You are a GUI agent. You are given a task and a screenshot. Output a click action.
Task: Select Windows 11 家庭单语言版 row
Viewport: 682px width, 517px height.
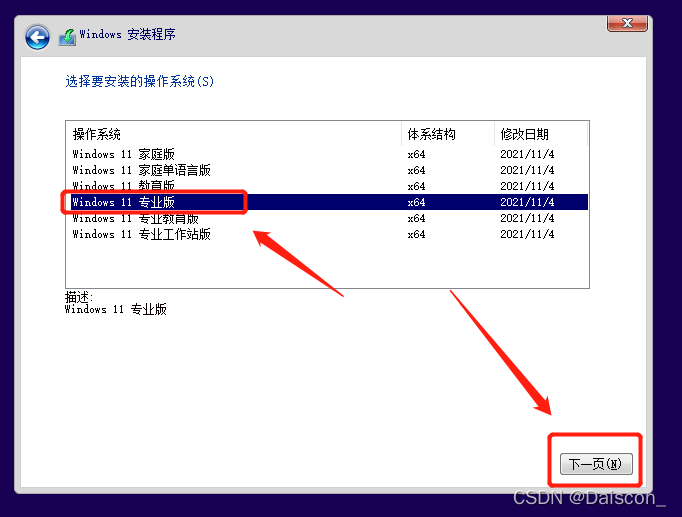327,170
